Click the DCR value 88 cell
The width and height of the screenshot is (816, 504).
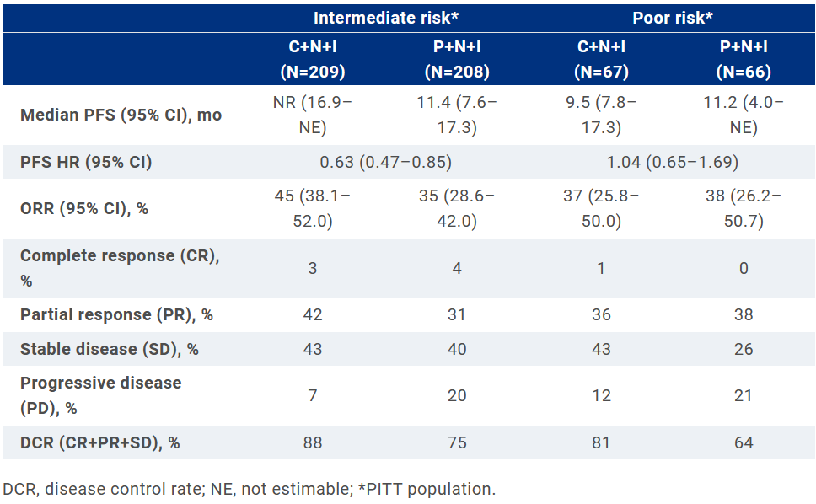coord(313,442)
